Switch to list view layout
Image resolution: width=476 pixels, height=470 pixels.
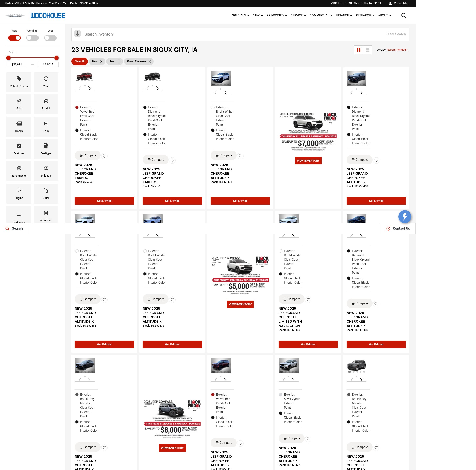click(x=367, y=50)
